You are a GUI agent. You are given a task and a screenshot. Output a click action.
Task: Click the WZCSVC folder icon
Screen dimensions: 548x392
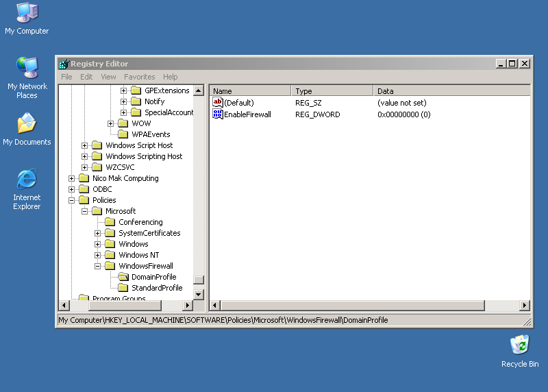pyautogui.click(x=97, y=167)
